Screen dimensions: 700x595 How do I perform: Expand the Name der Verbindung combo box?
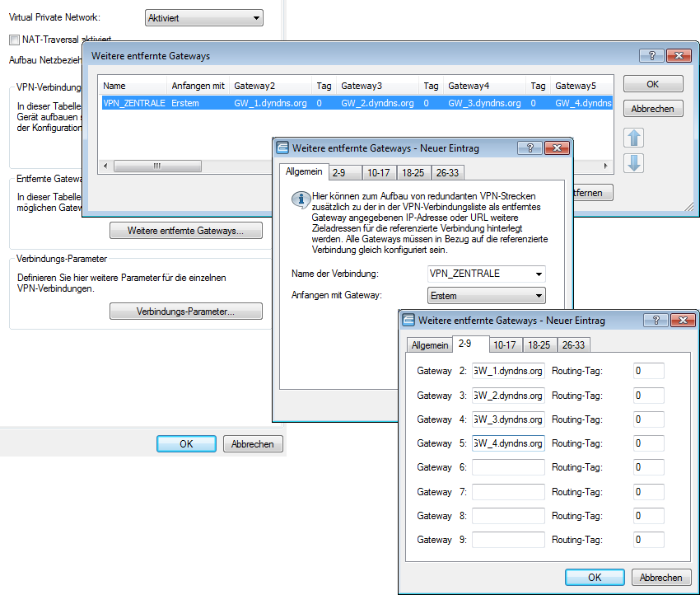pos(486,274)
